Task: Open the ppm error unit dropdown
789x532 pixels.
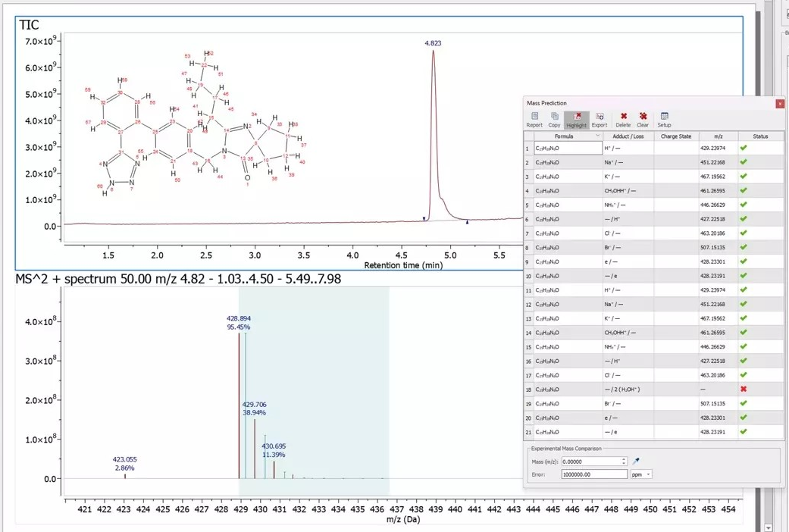Action: (x=641, y=474)
